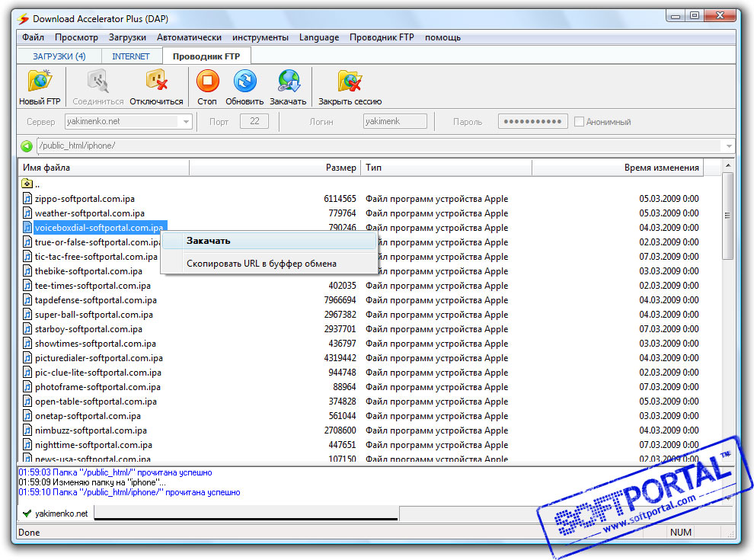Click the file icon of weather-softportal.com.ipa
754x560 pixels.
click(28, 213)
